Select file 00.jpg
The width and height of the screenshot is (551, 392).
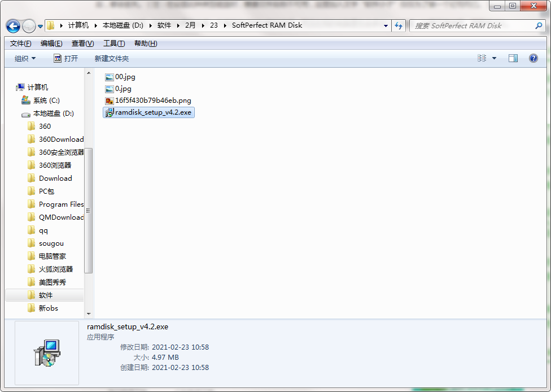[x=120, y=77]
